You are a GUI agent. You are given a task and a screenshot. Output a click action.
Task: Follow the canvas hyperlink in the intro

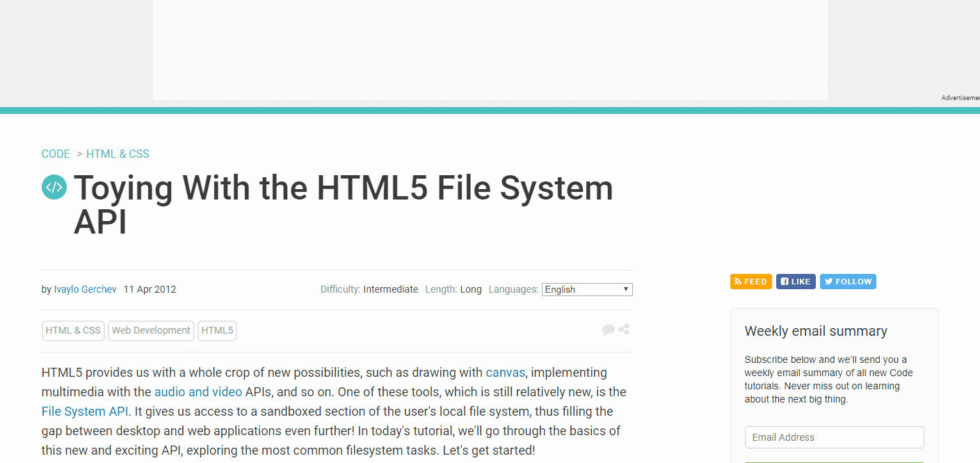pos(506,372)
